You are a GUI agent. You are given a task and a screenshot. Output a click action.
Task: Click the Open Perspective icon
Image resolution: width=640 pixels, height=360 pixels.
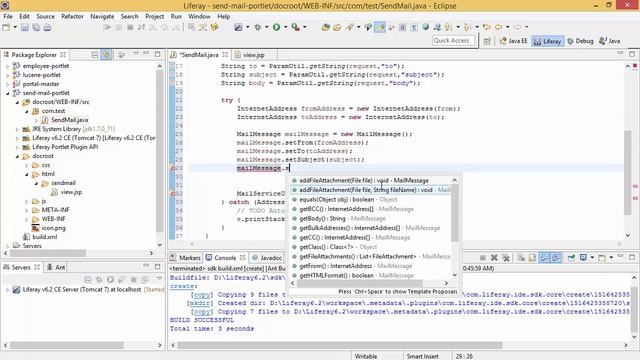click(487, 41)
